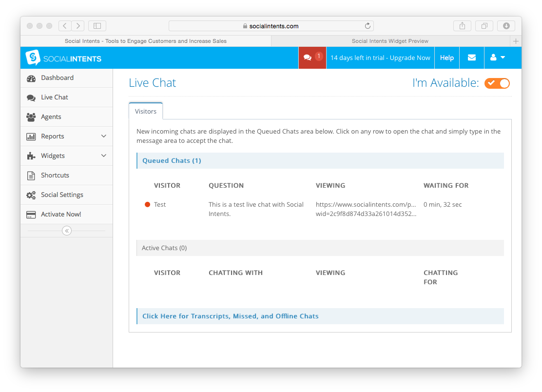Expand the Widgets submenu chevron
This screenshot has height=392, width=542.
pos(104,156)
